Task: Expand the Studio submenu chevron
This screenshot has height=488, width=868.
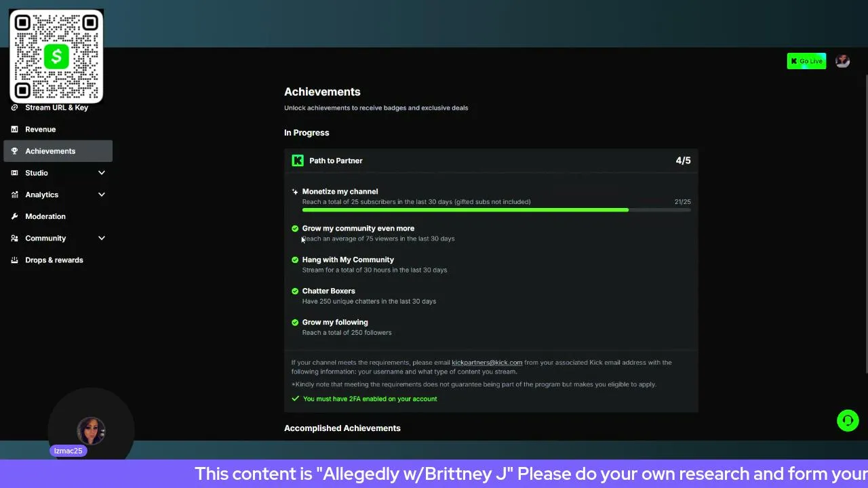Action: (x=102, y=173)
